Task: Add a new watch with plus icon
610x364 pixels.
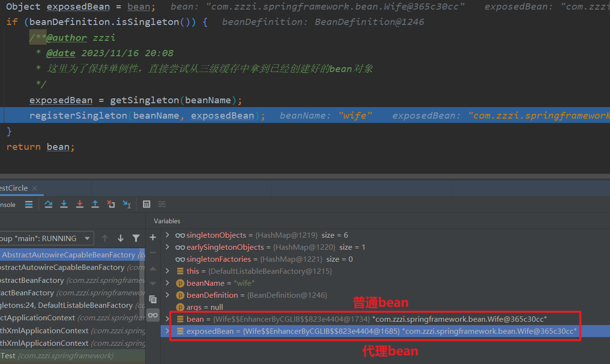Action: tap(153, 237)
